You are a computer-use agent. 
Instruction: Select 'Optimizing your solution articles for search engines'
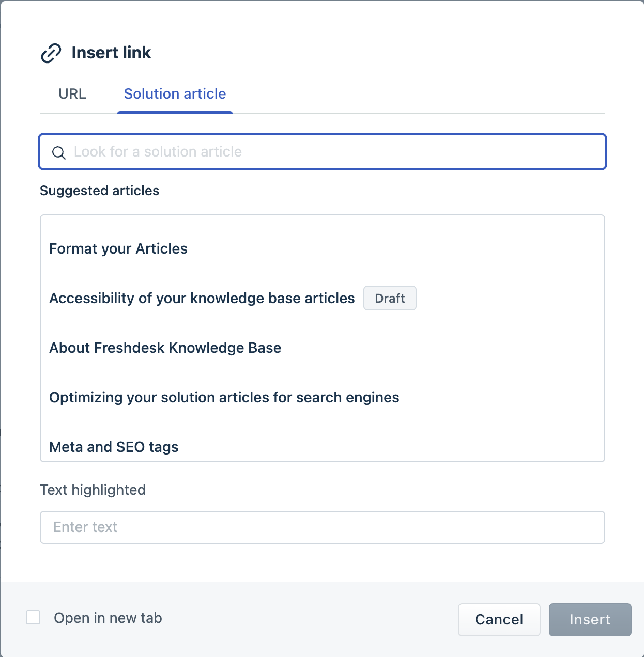pos(224,398)
